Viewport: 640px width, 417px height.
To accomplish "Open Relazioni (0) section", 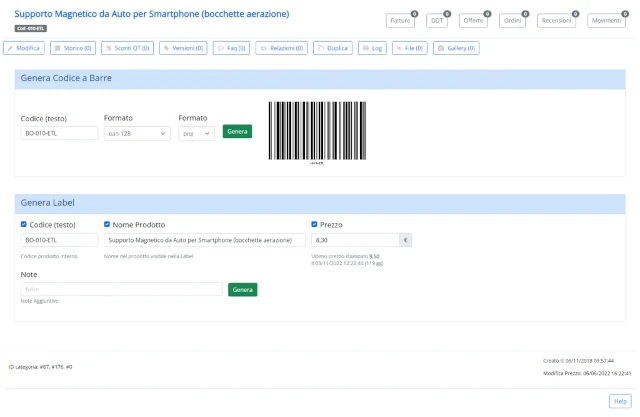I will pyautogui.click(x=282, y=48).
